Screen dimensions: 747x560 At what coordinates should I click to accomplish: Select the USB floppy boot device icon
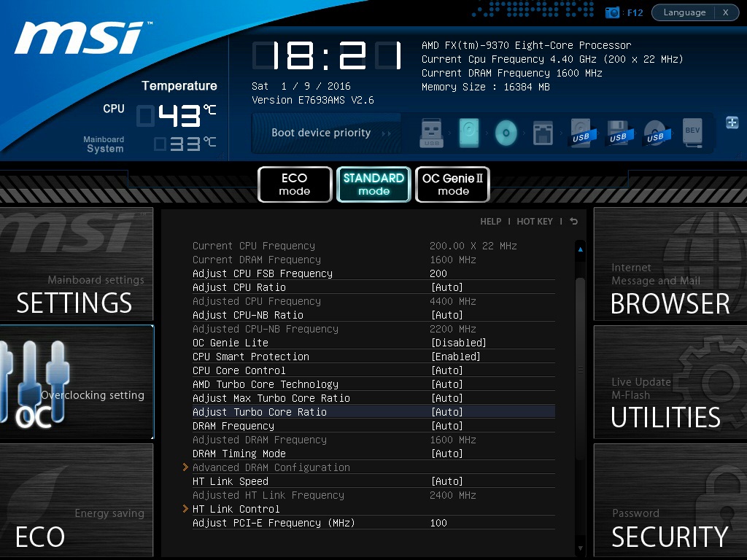click(x=618, y=133)
